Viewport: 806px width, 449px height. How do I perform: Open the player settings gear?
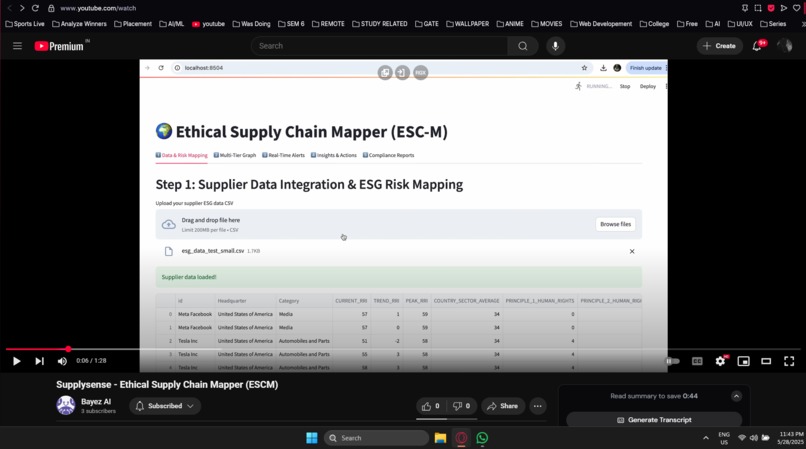click(x=720, y=361)
